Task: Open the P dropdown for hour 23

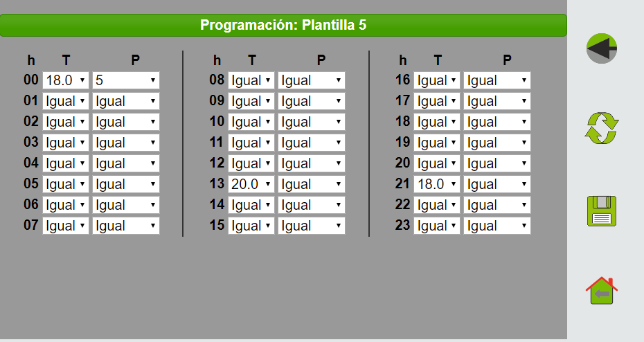Action: [x=497, y=226]
